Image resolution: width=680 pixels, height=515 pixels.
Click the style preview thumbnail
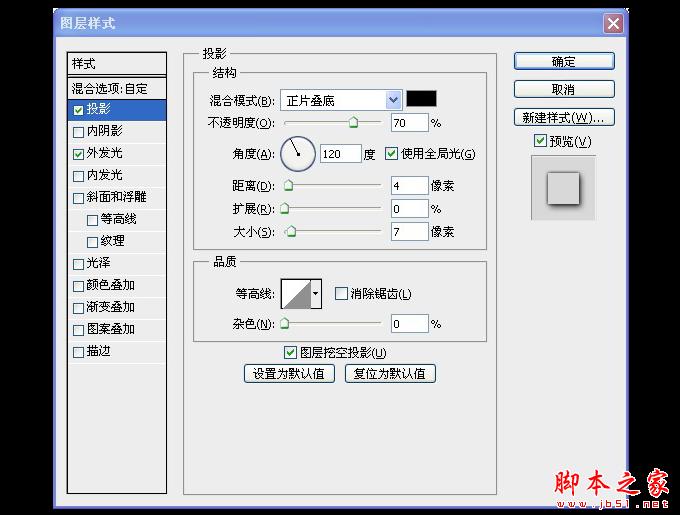tap(563, 188)
